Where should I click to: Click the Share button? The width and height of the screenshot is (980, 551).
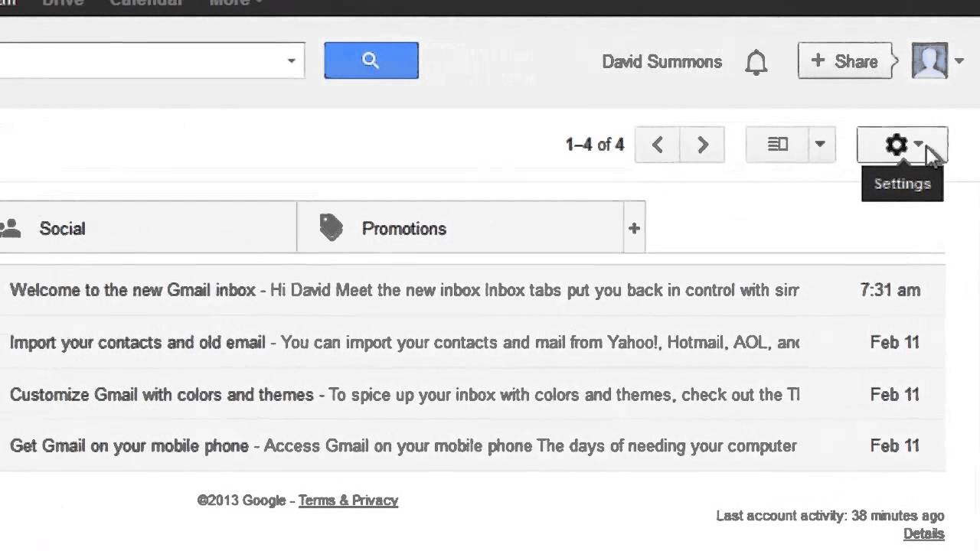coord(845,61)
